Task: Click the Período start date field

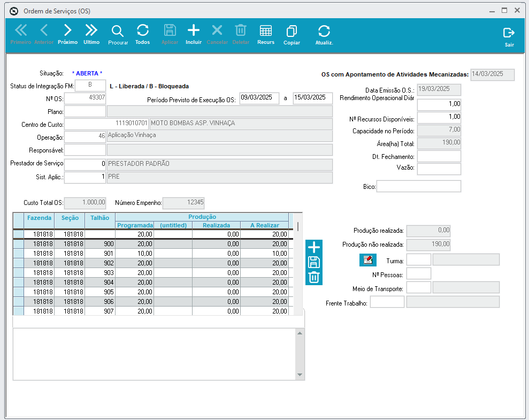Action: pyautogui.click(x=259, y=98)
